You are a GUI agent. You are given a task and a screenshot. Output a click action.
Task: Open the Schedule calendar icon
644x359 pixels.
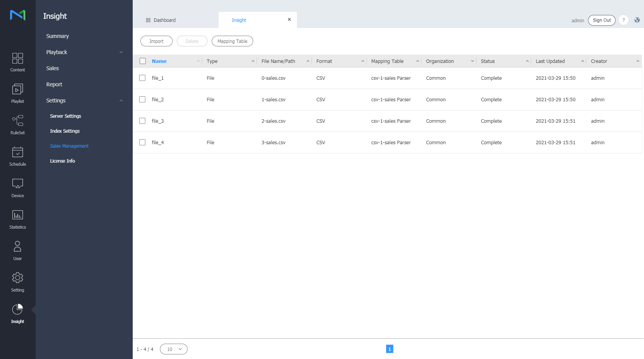(18, 156)
